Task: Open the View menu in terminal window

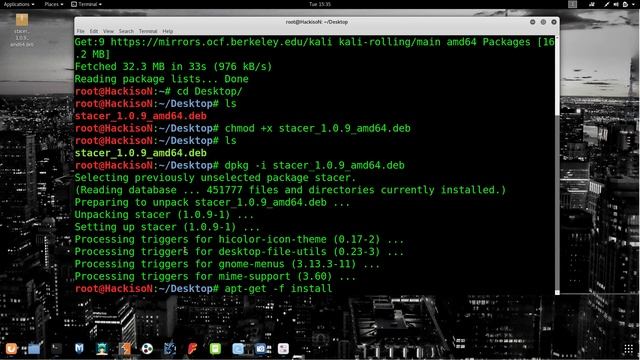Action: click(108, 31)
